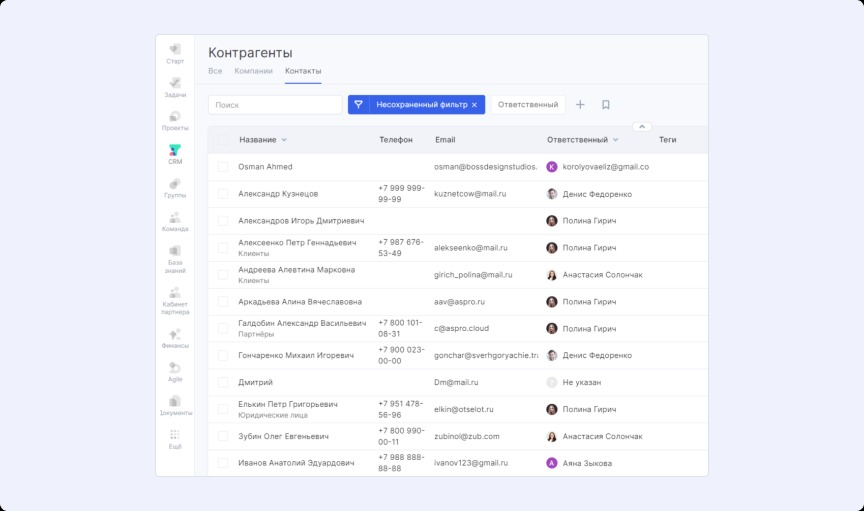
Task: Switch to the Компании tab
Action: pos(253,71)
